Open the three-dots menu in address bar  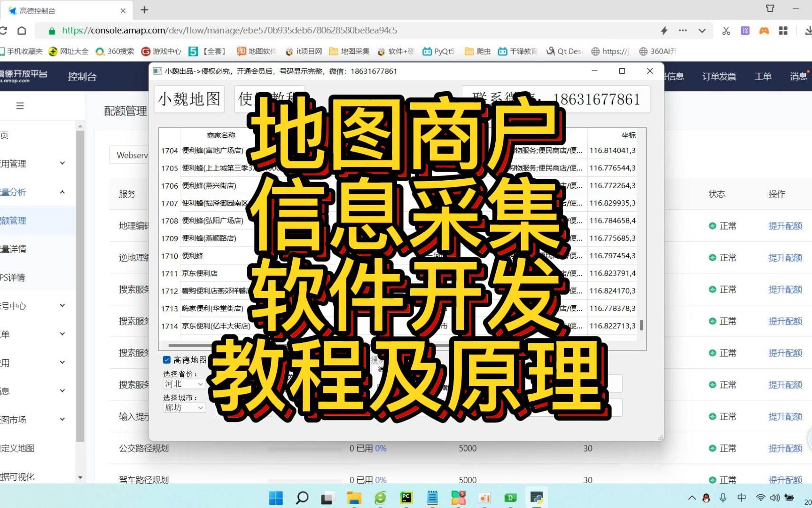[x=683, y=31]
